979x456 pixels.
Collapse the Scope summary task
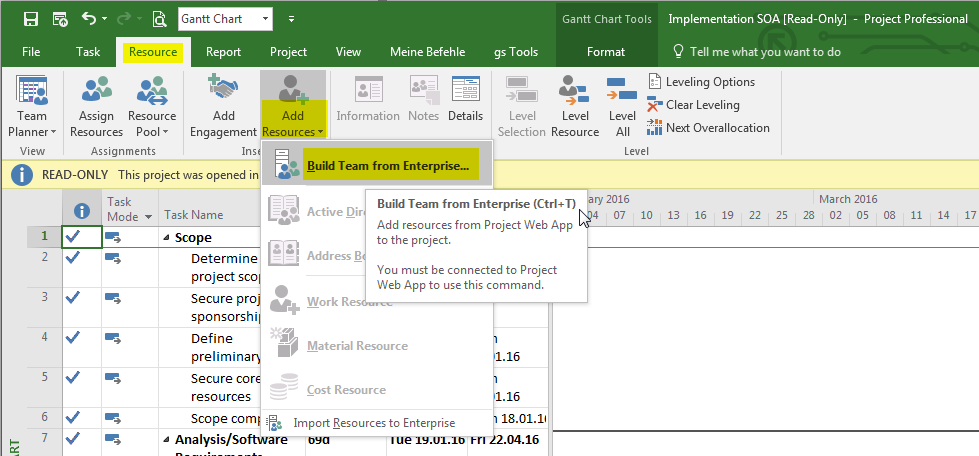pos(167,238)
